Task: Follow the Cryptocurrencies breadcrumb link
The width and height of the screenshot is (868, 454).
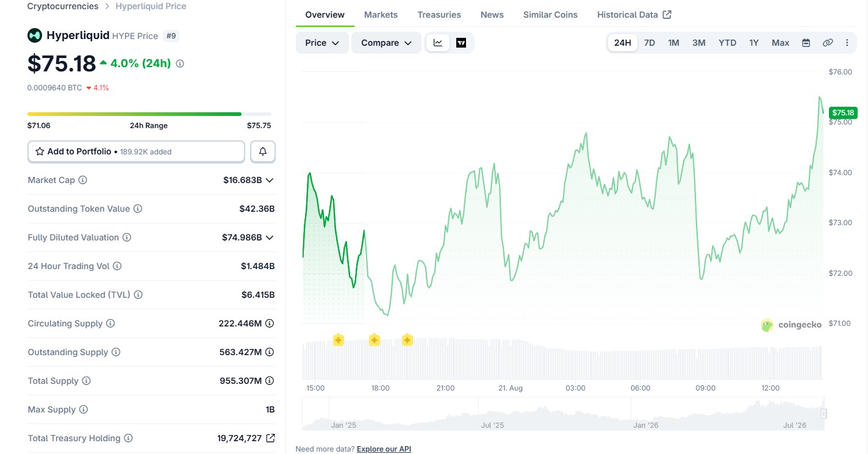Action: coord(63,6)
